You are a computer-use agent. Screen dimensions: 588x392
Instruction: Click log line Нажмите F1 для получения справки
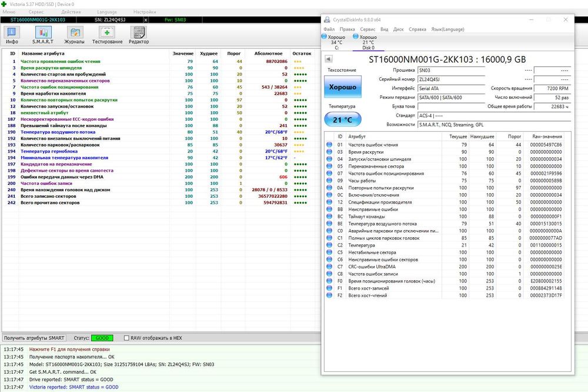(x=69, y=349)
